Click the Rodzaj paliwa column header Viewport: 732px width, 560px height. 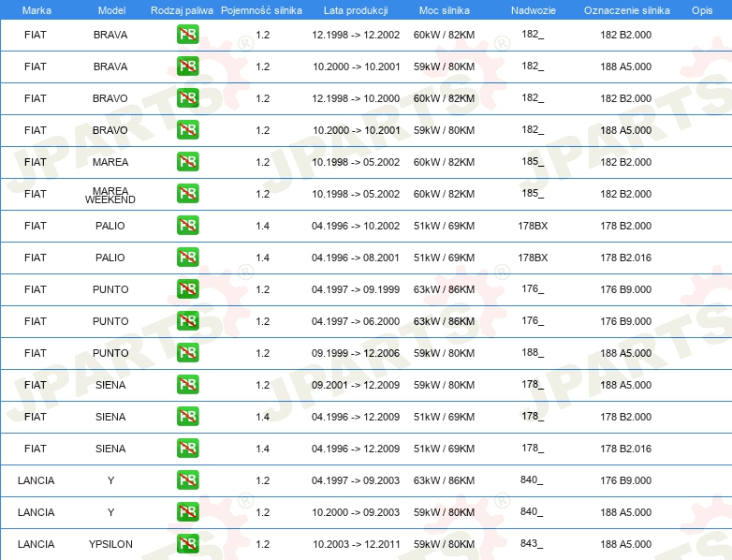(182, 10)
